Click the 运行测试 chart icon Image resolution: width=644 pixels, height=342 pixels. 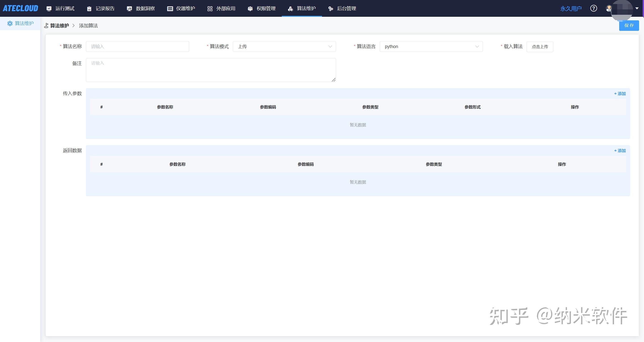click(49, 9)
